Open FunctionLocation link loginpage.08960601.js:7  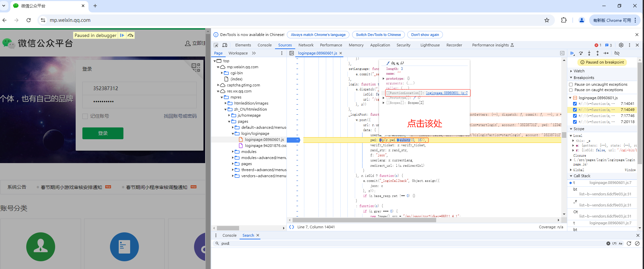[x=447, y=93]
